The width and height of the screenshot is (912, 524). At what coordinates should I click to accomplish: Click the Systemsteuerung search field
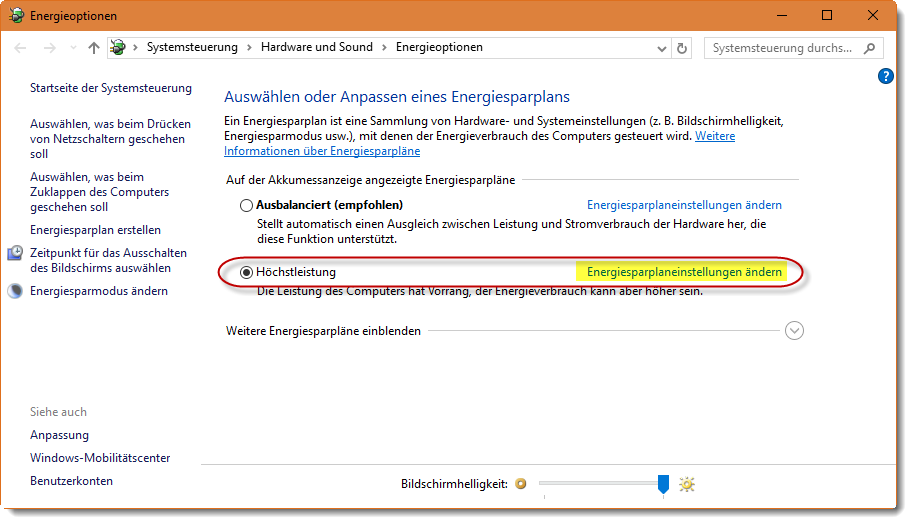[782, 48]
